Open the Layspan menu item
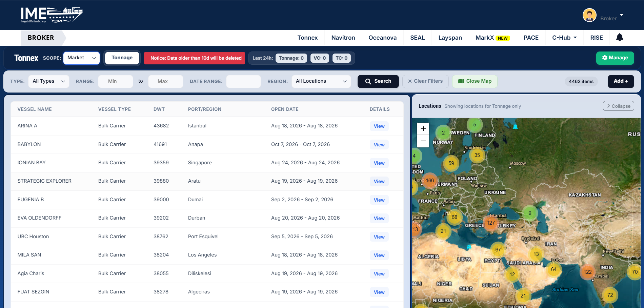644x308 pixels. 450,38
